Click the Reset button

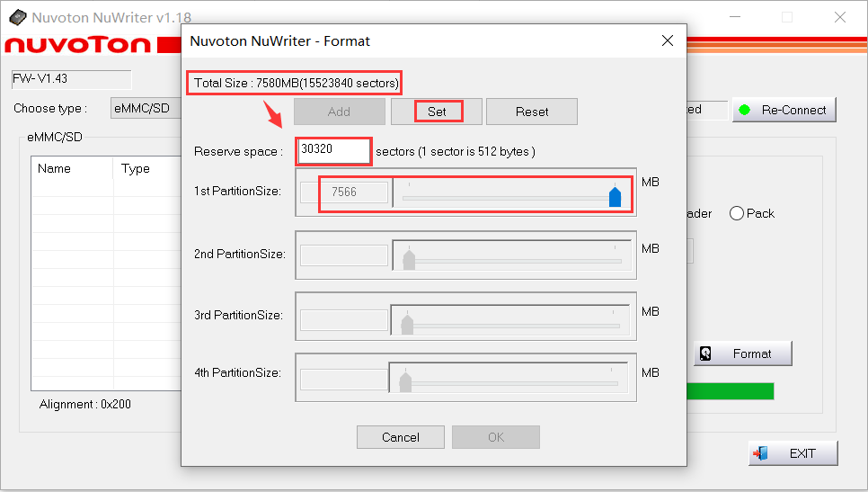click(532, 112)
